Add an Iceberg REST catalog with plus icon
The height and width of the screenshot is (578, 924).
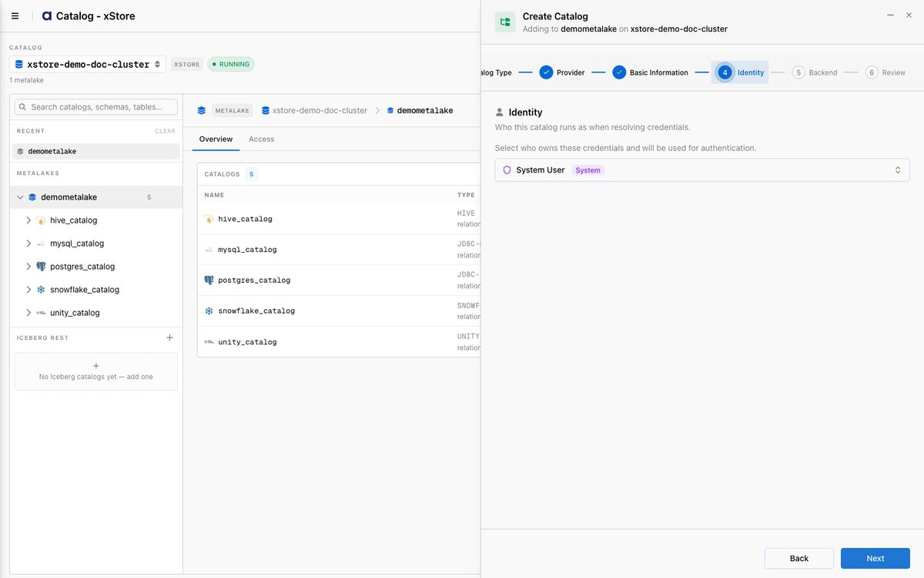pyautogui.click(x=169, y=338)
